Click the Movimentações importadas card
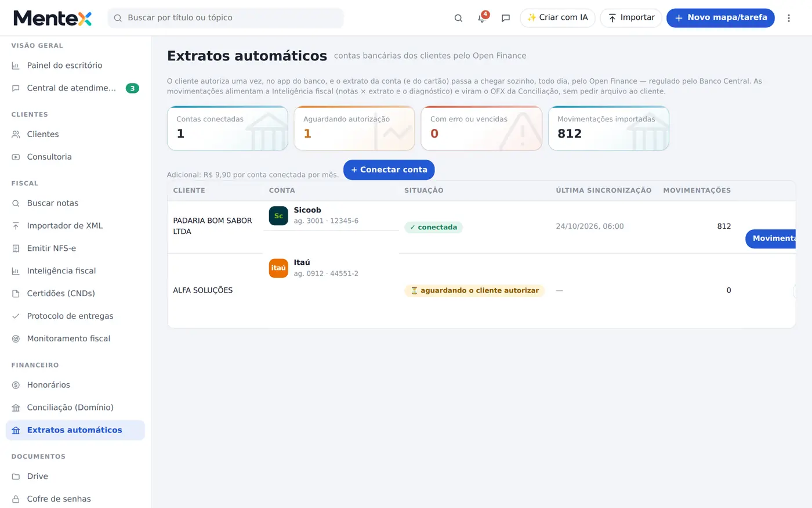Viewport: 812px width, 508px height. [x=608, y=128]
